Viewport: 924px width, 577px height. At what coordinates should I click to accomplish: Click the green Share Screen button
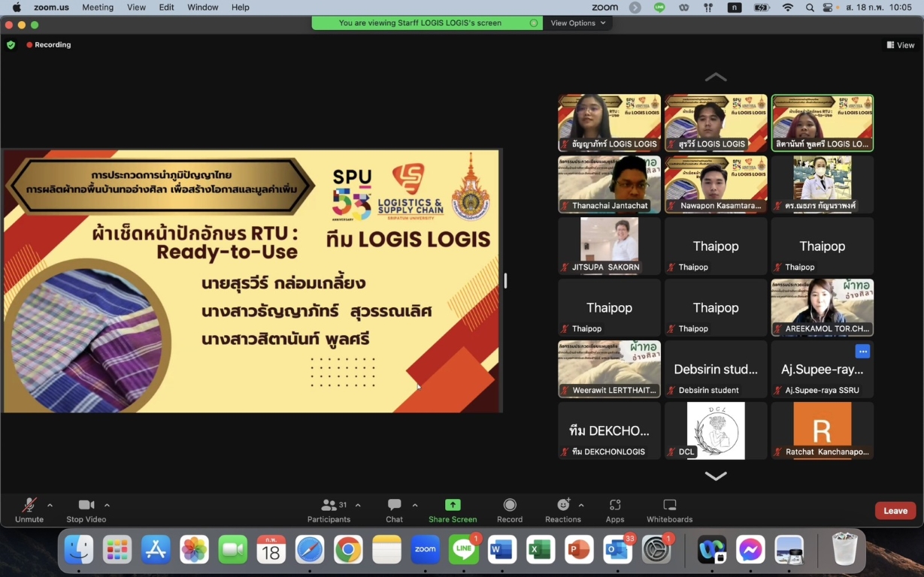tap(453, 510)
